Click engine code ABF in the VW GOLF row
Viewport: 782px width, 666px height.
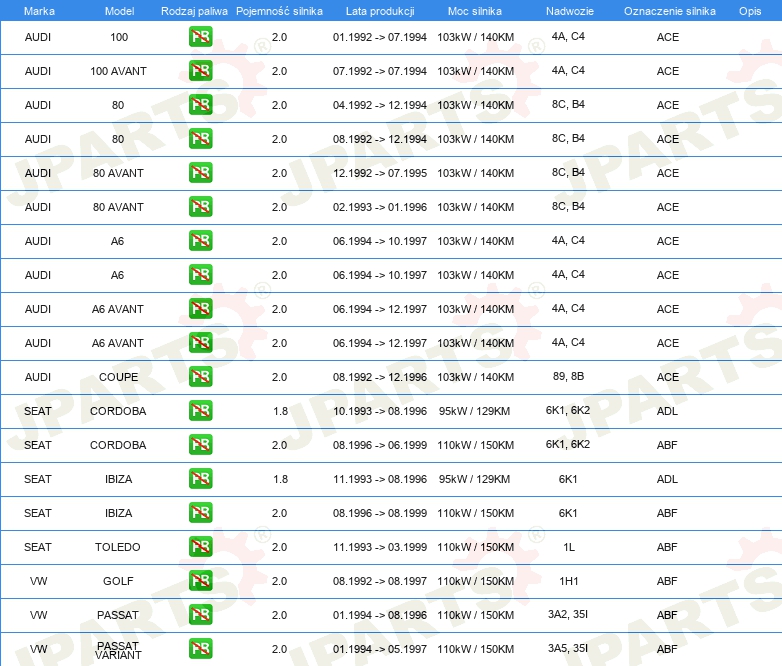[x=667, y=581]
